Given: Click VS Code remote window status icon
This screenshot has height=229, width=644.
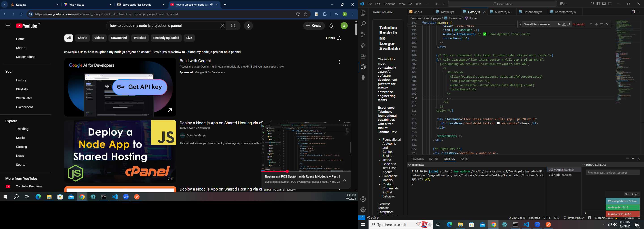Looking at the screenshot, I should 362,218.
